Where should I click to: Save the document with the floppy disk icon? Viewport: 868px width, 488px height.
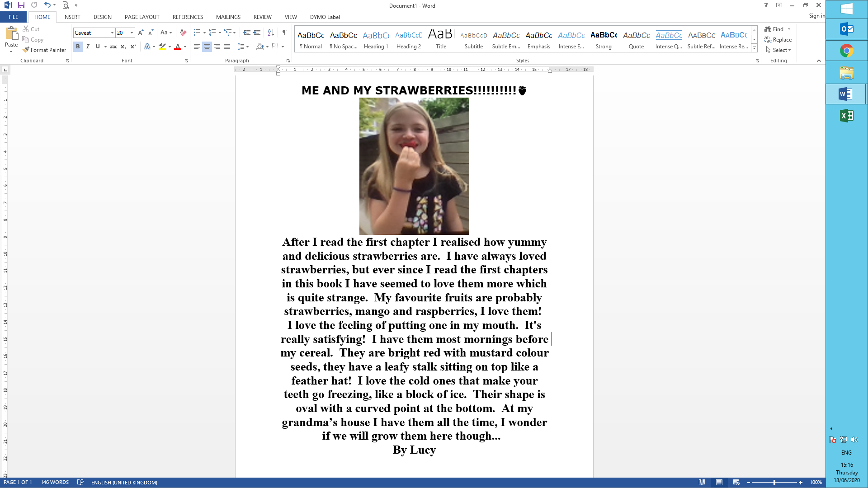pyautogui.click(x=21, y=5)
